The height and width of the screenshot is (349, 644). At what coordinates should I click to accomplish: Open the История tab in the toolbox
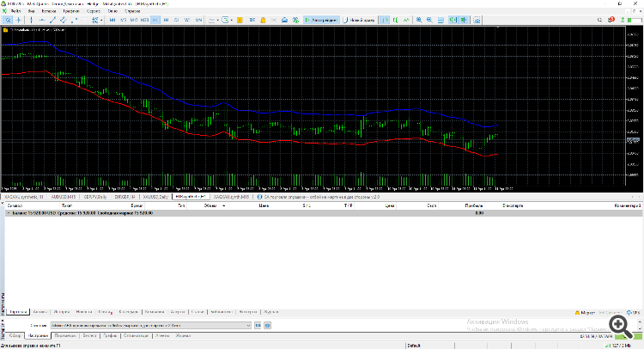pyautogui.click(x=62, y=311)
